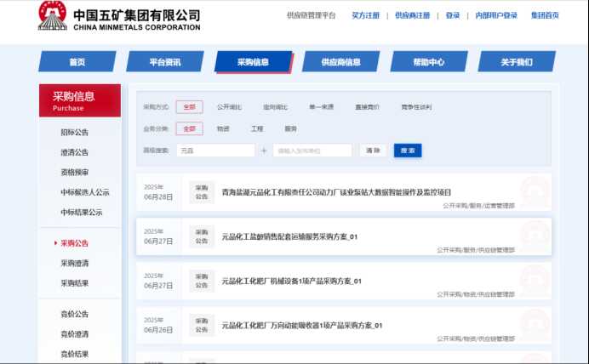Filter business category by 工程
Screen dimensions: 589x364
(257, 129)
